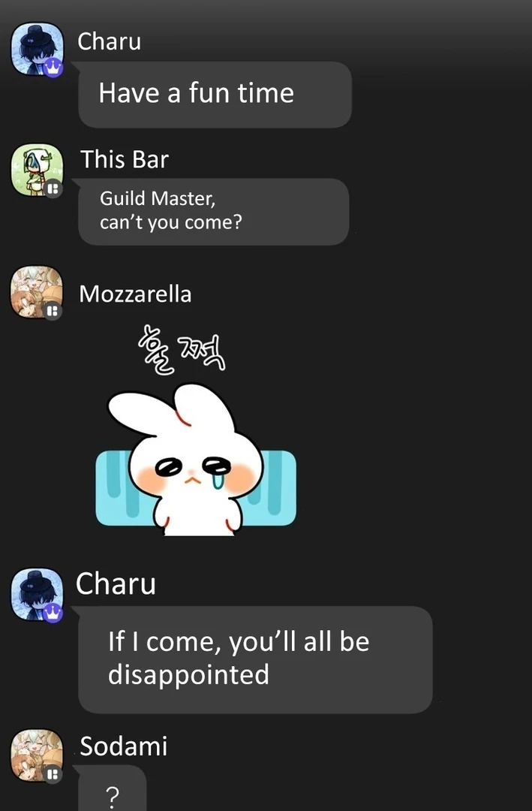Click the crown badge beside the "If I come" message
The height and width of the screenshot is (811, 532).
pyautogui.click(x=53, y=614)
